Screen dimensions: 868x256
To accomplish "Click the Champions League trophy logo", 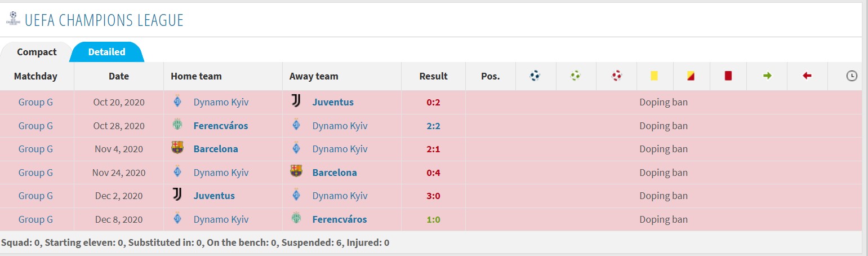I will pos(12,19).
